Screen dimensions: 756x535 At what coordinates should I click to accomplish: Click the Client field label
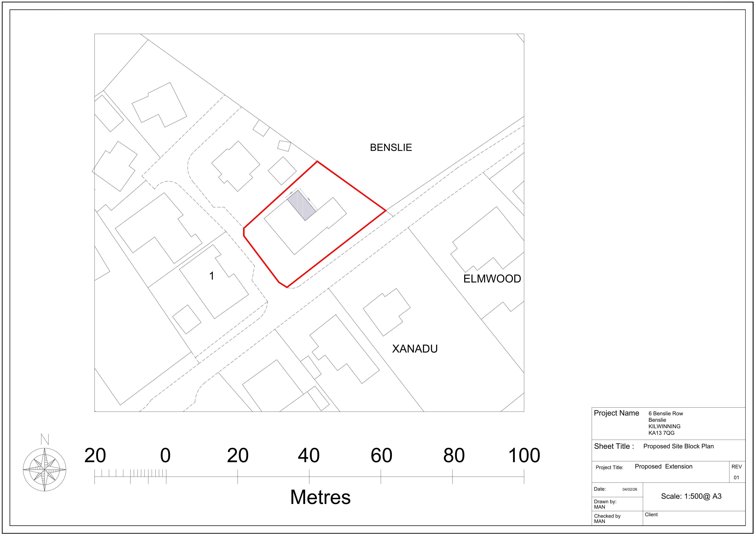click(651, 514)
